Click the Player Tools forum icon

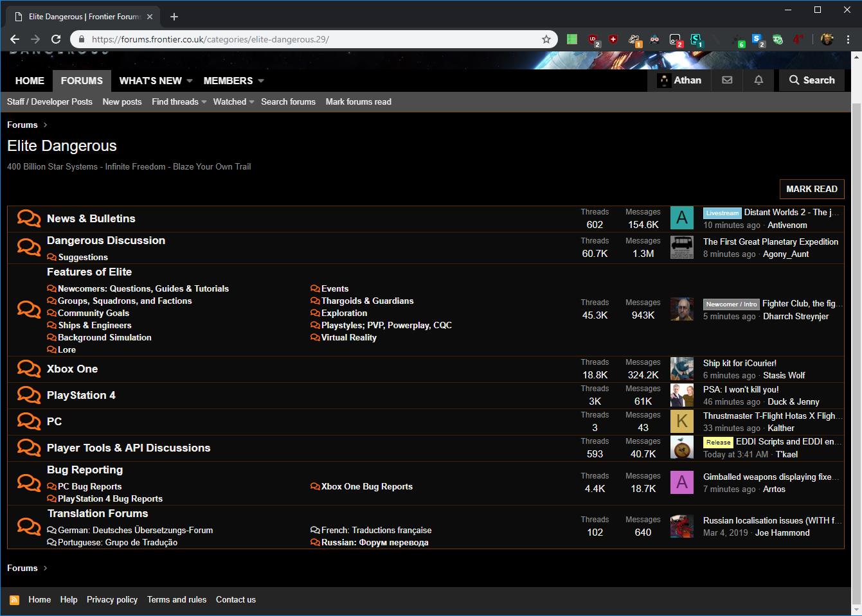point(28,448)
